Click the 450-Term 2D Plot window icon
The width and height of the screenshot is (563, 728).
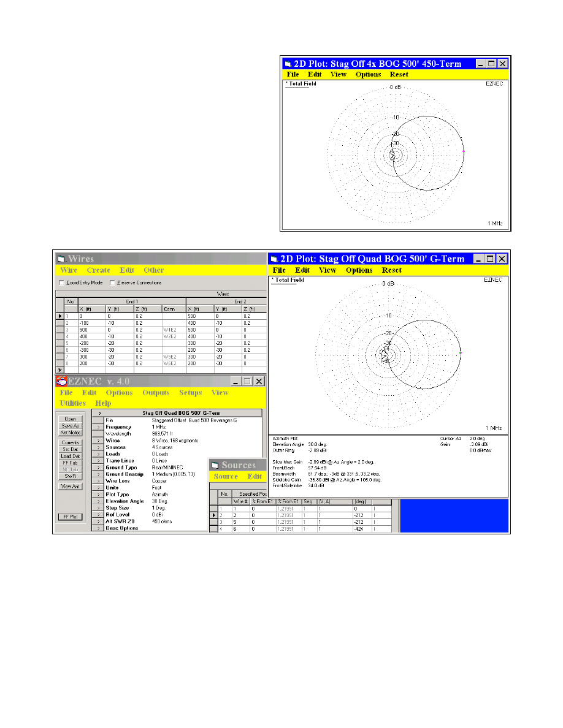289,63
